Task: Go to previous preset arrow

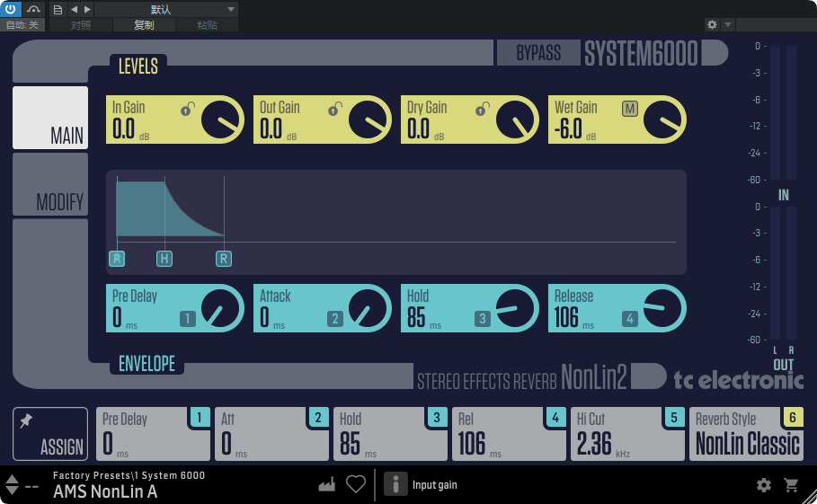Action: click(x=74, y=9)
